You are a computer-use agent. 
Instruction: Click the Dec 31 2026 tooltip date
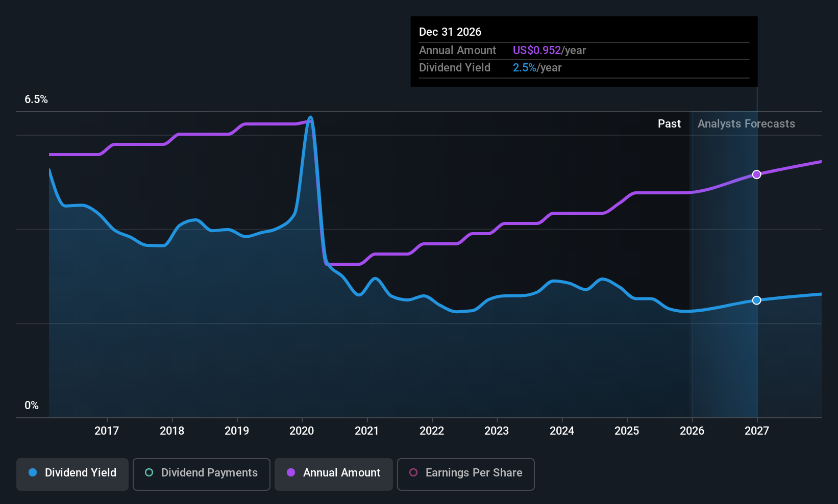click(450, 32)
